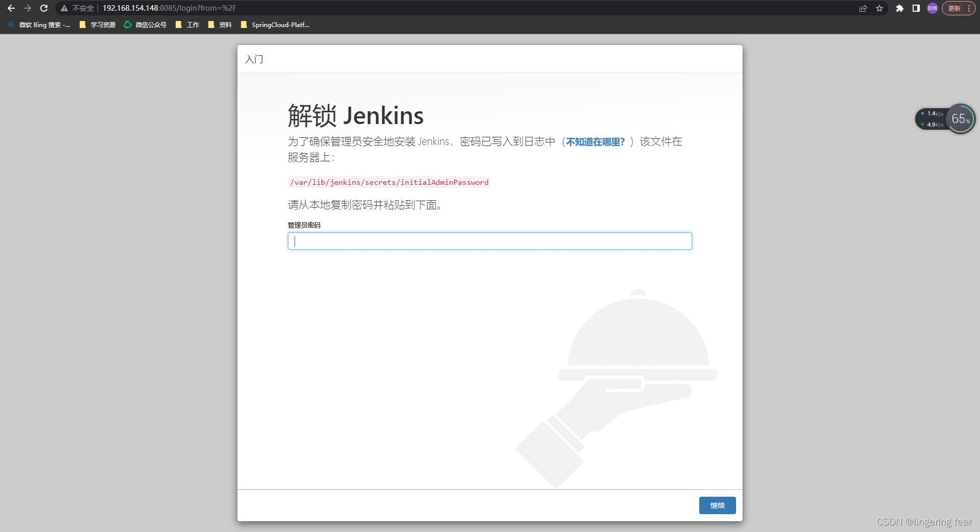Click the 管理员密码 password field
The image size is (980, 532).
[490, 241]
